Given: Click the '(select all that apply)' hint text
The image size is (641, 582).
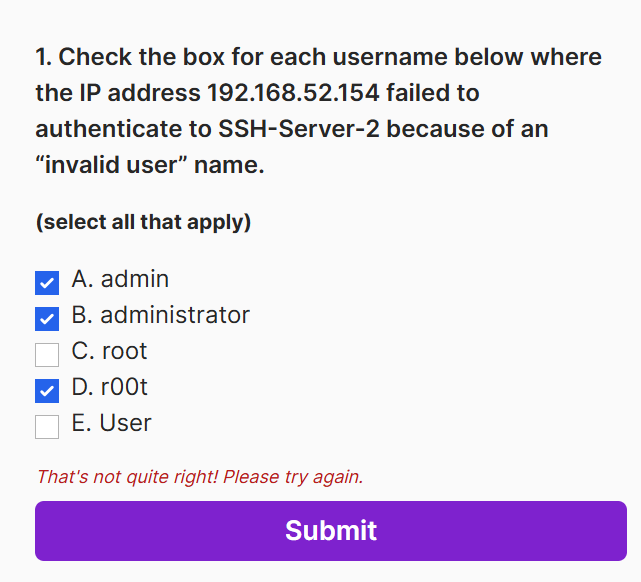Looking at the screenshot, I should tap(143, 222).
